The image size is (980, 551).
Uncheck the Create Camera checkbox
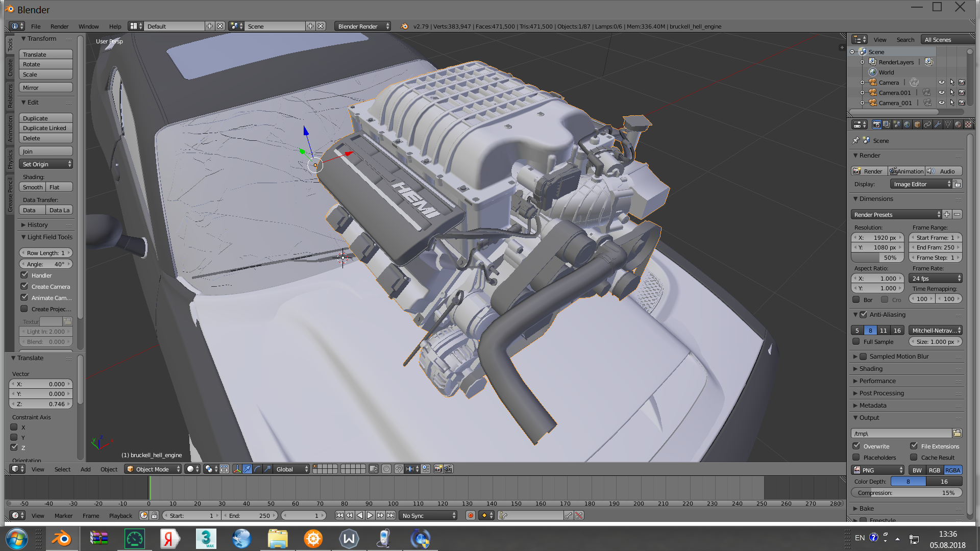24,286
